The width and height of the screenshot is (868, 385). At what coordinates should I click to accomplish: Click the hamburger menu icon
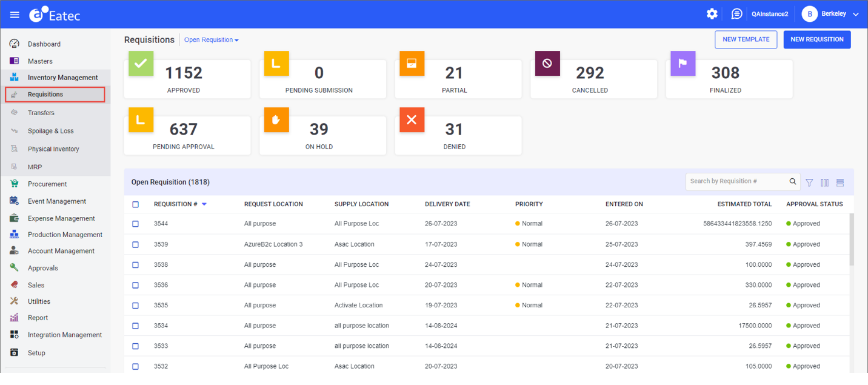point(15,15)
